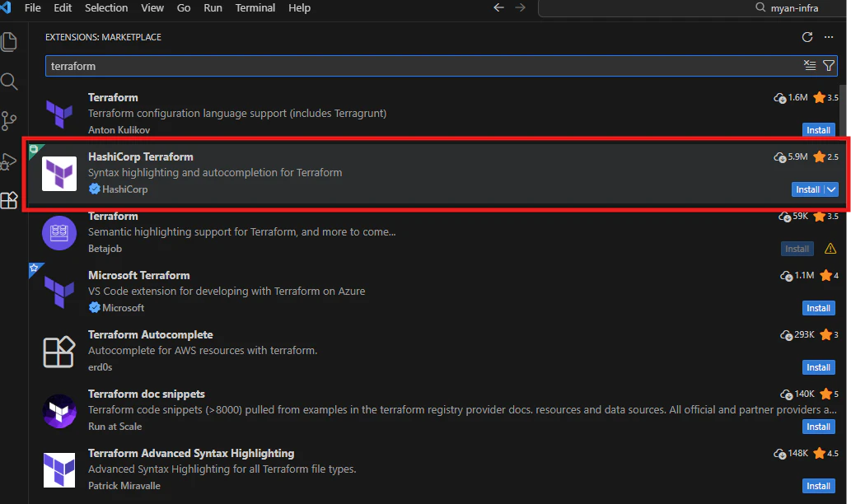Click the Run at Scale publisher name
Image resolution: width=851 pixels, height=504 pixels.
coord(115,427)
